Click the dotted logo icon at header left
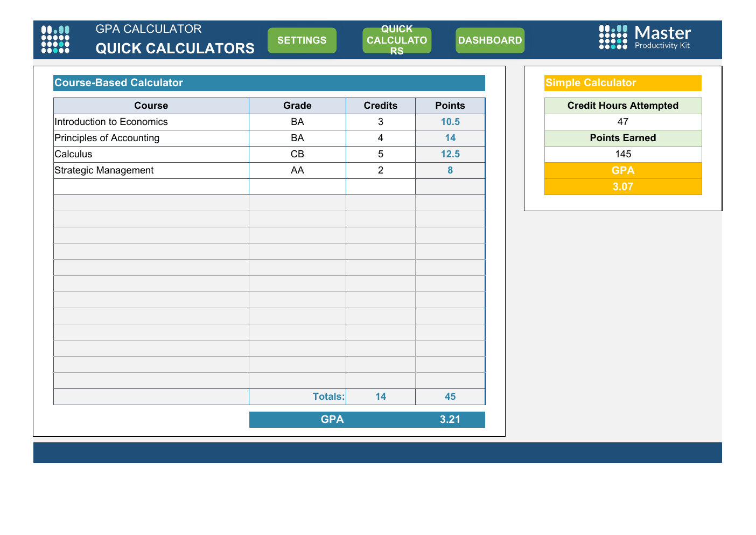 click(x=55, y=39)
